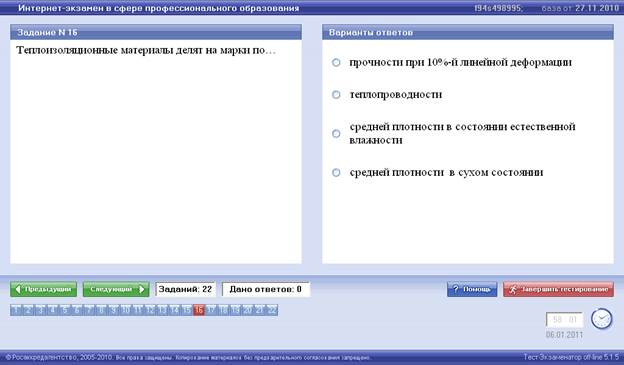Navigate to question 8

(101, 310)
